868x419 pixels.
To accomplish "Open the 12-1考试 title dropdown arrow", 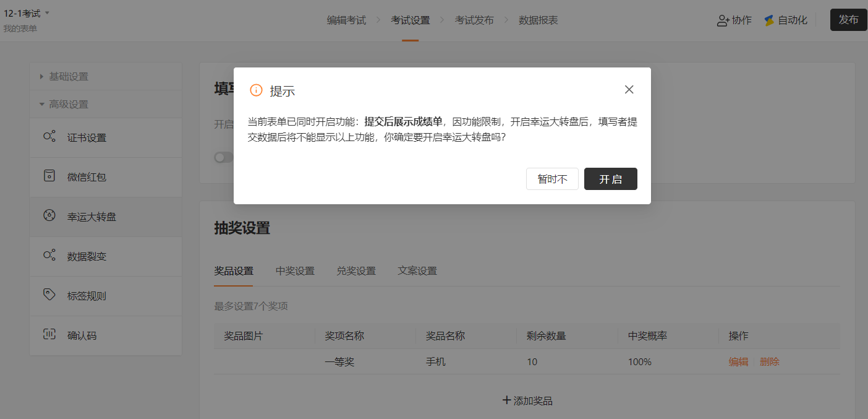I will 48,13.
